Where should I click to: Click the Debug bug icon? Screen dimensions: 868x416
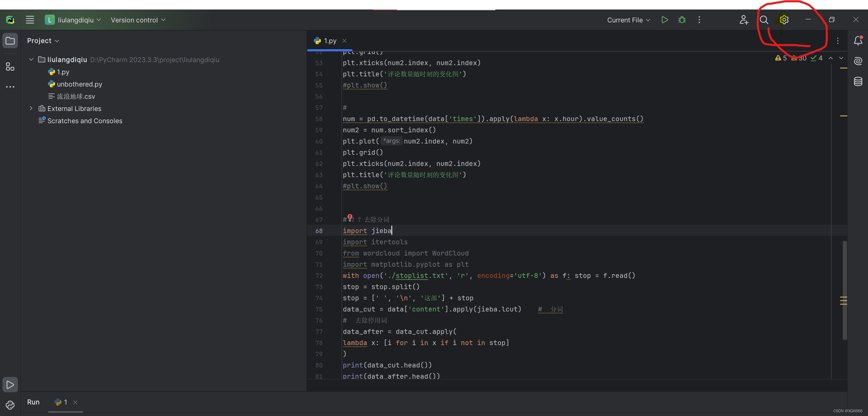pos(682,20)
